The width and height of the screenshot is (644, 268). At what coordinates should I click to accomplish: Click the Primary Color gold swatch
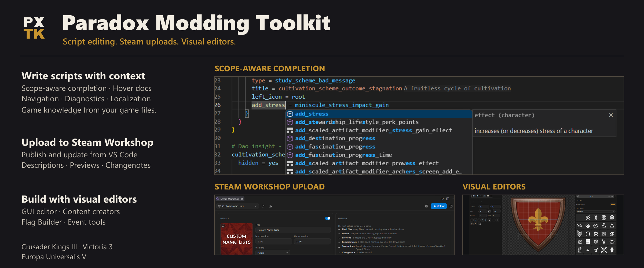coord(613,204)
